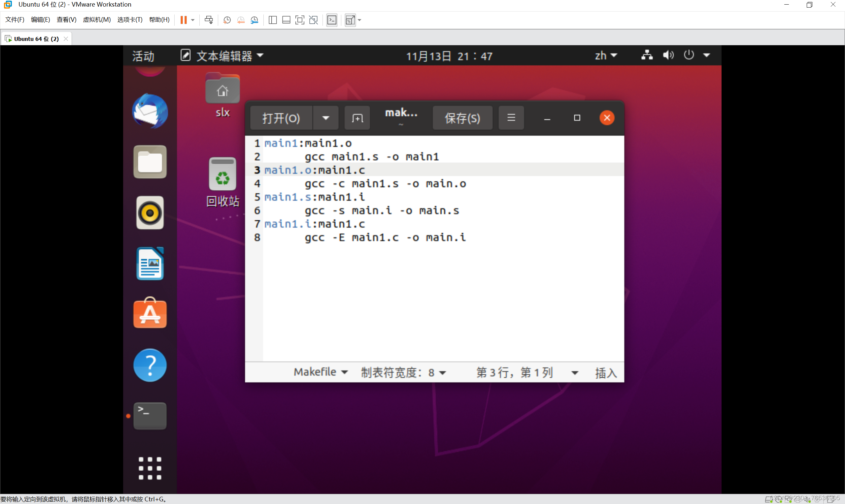The height and width of the screenshot is (504, 845).
Task: Open the Files manager dock icon
Action: 150,162
